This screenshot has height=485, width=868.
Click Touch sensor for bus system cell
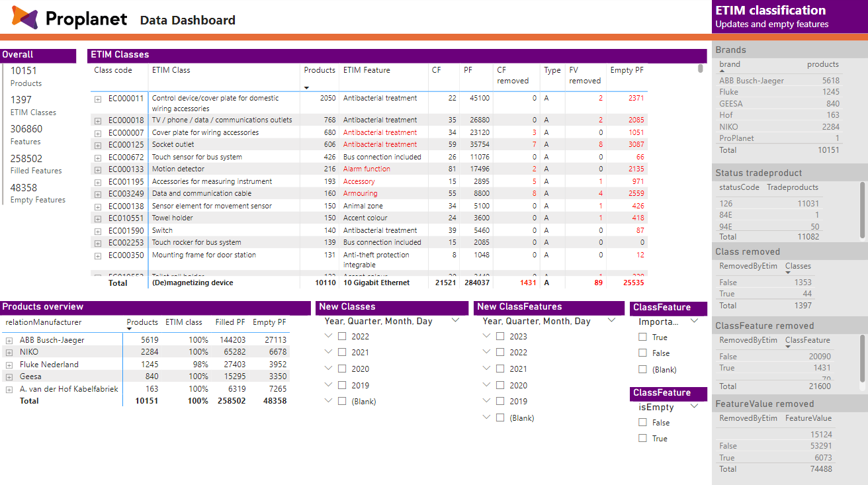point(197,157)
